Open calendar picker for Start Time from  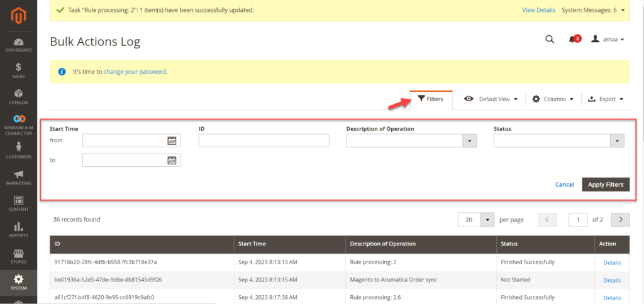point(172,140)
